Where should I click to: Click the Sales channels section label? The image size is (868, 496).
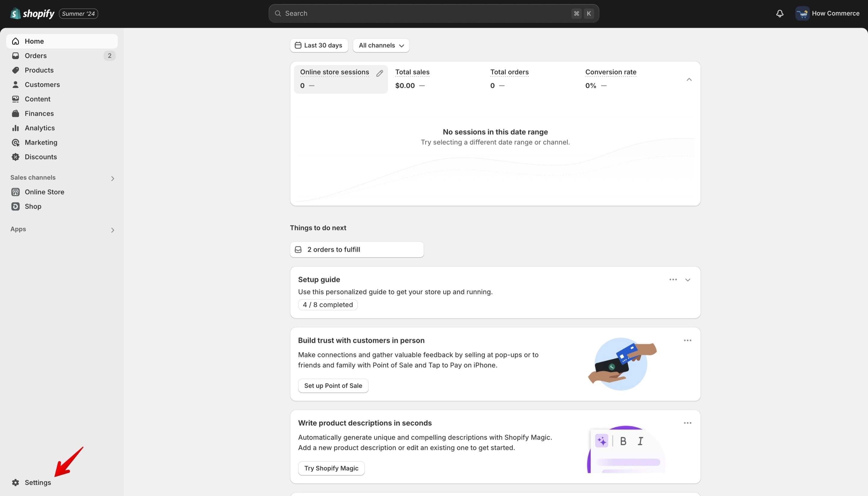[33, 177]
